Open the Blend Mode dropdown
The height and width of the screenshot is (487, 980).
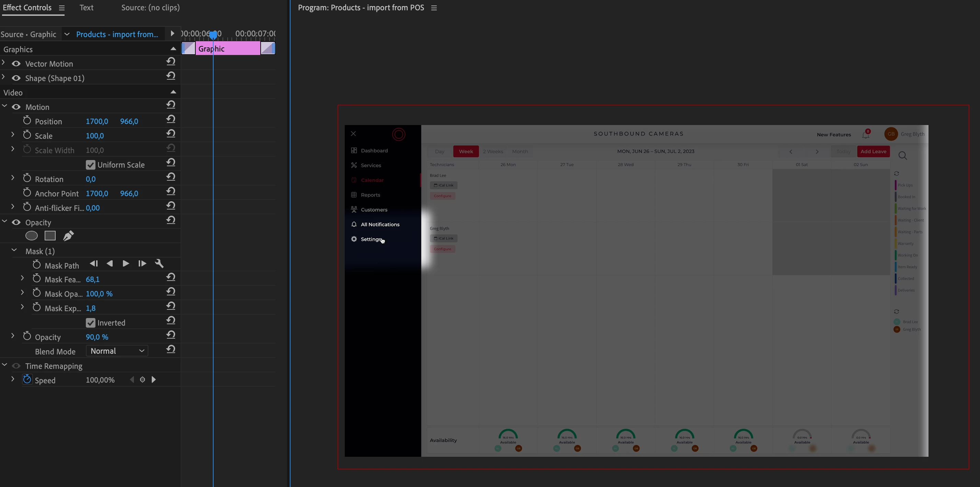(x=117, y=351)
